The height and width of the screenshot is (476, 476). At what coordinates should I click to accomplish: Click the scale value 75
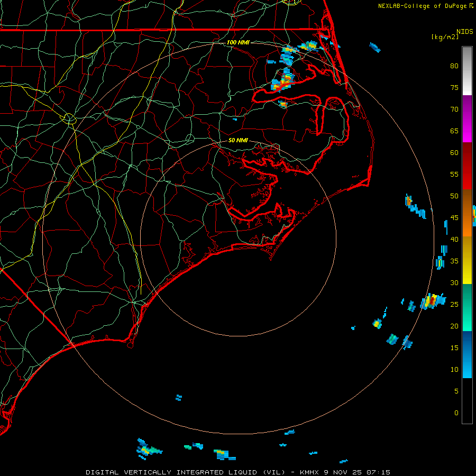(x=454, y=87)
